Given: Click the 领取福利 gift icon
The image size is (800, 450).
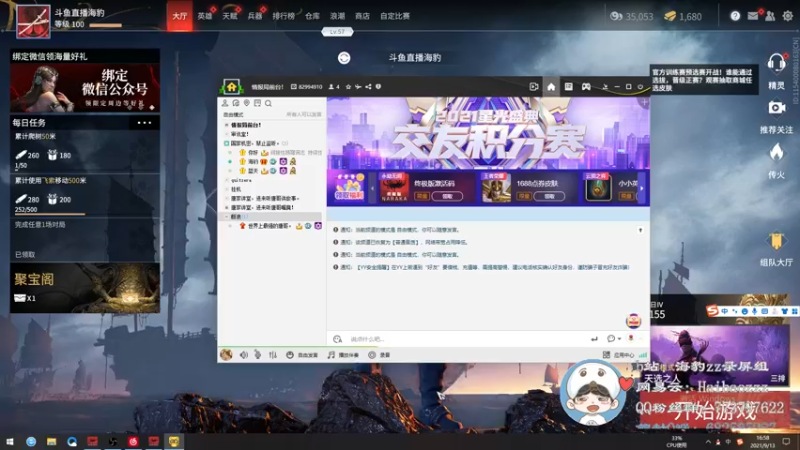Looking at the screenshot, I should (x=349, y=187).
